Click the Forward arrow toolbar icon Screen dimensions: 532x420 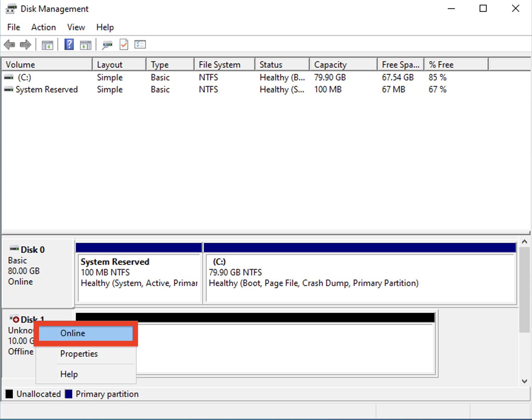(25, 45)
